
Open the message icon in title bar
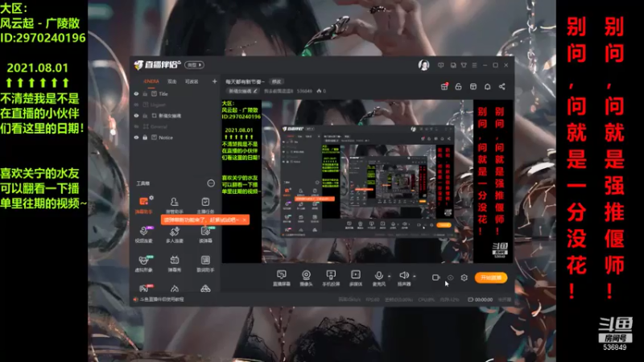click(440, 65)
